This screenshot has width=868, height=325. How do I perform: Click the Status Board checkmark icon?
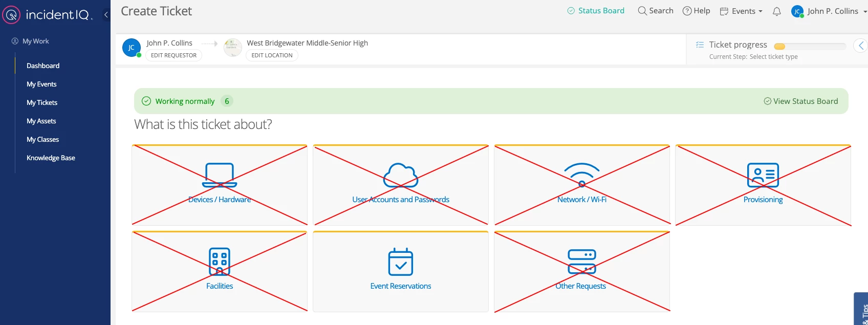pos(571,11)
